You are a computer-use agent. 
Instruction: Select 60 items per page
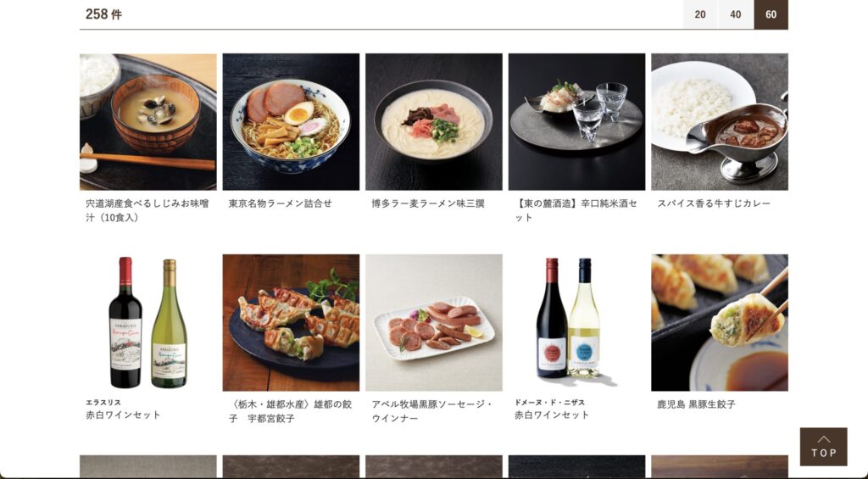(x=771, y=14)
